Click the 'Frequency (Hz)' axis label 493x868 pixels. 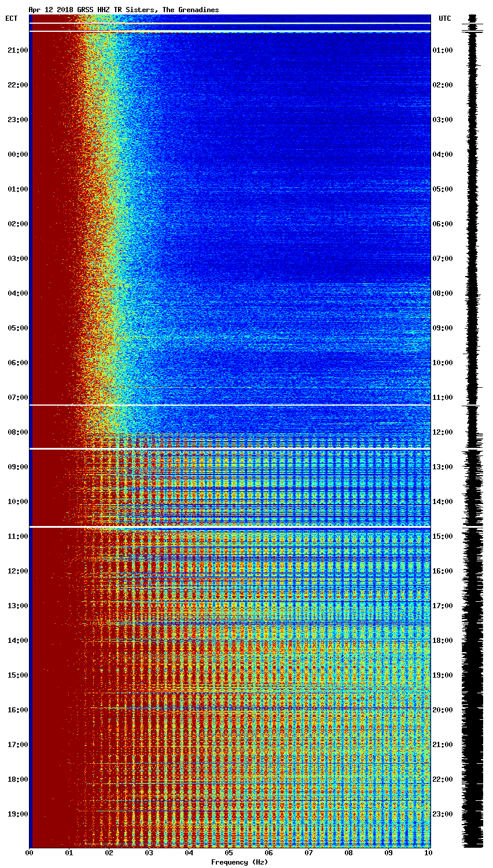[240, 862]
